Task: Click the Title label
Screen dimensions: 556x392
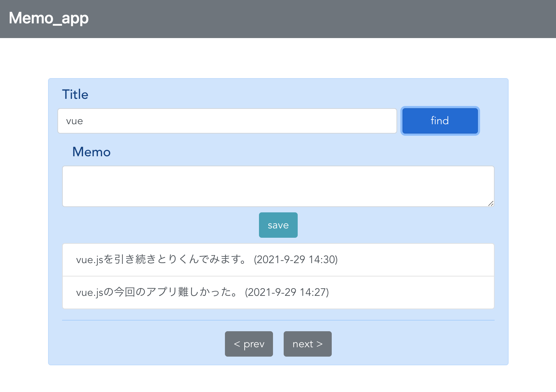Action: coord(75,94)
